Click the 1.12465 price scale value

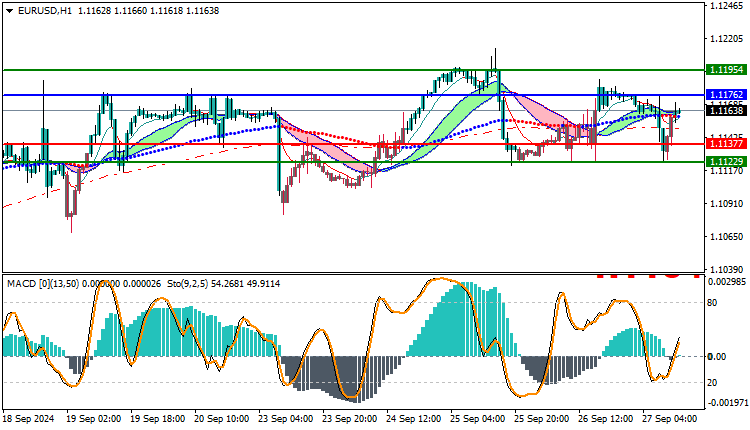(x=727, y=6)
